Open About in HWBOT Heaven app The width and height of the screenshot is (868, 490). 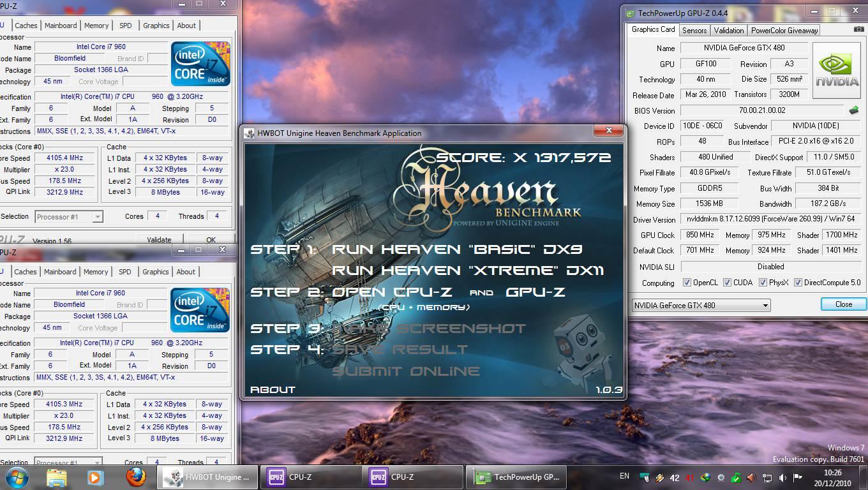tap(273, 389)
